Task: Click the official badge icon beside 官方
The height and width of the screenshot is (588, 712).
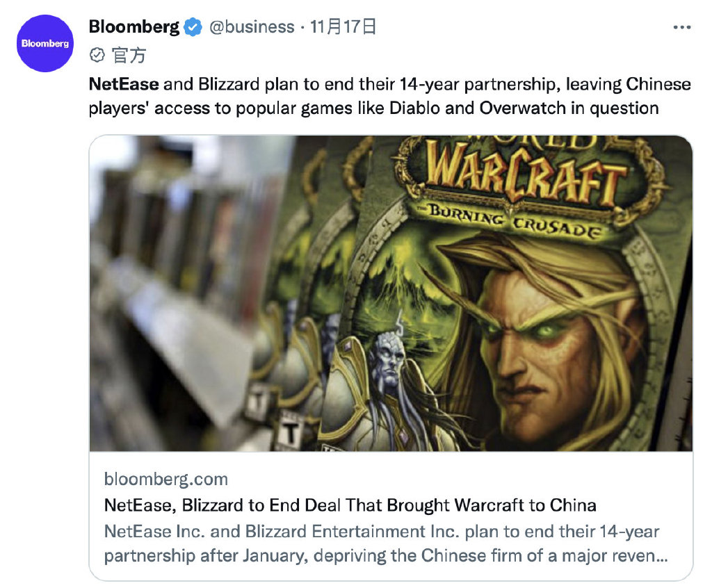Action: (97, 55)
